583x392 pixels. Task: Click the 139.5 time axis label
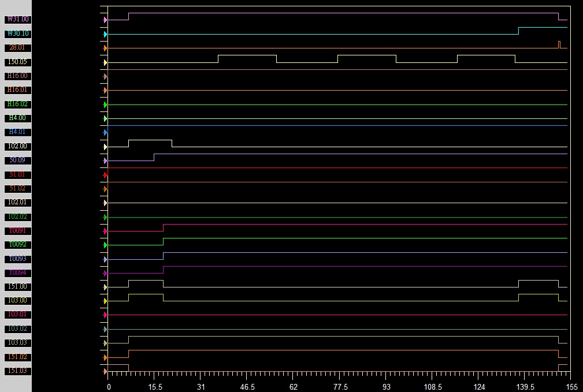[x=525, y=387]
